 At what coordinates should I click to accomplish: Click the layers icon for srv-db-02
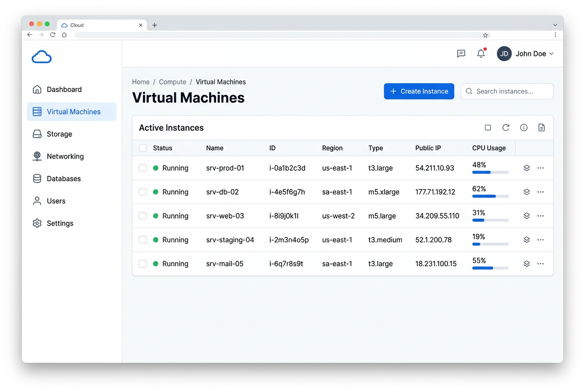527,192
